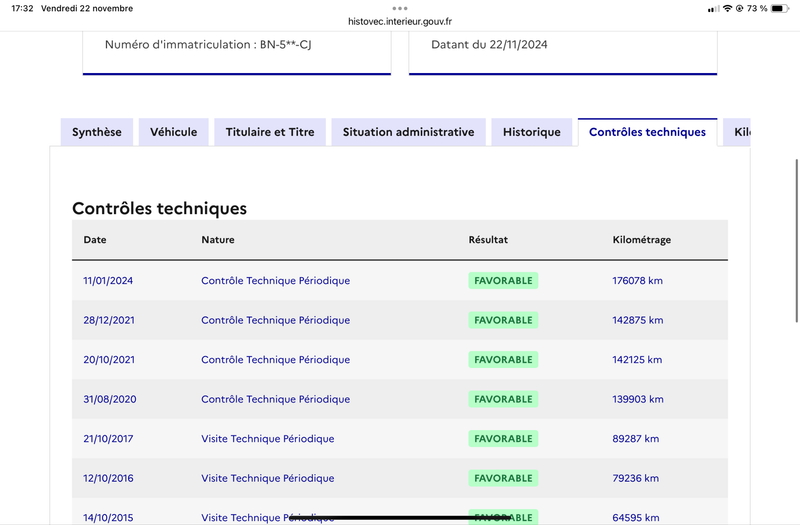
Task: Click the Résultat column header
Action: 488,240
